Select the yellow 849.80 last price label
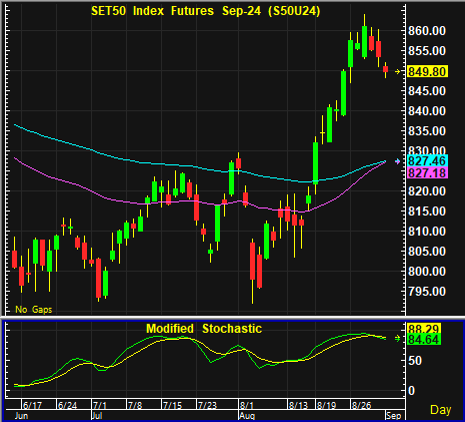The width and height of the screenshot is (465, 422). click(x=427, y=71)
